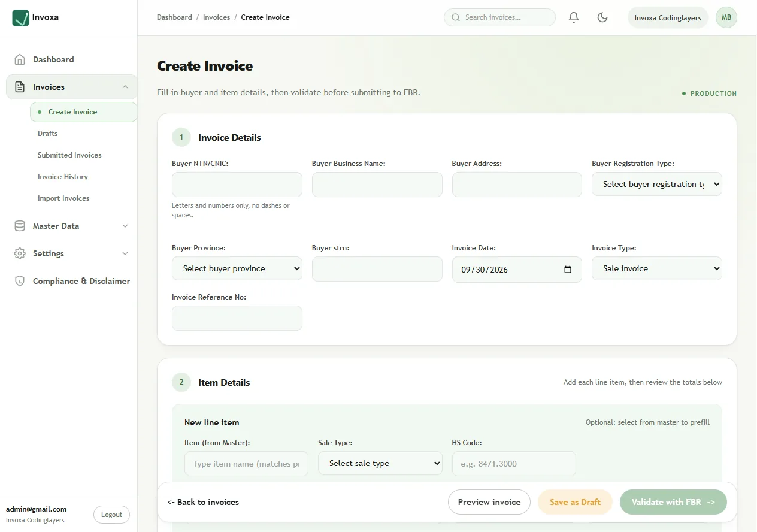Click the search magnifier icon
The height and width of the screenshot is (532, 757).
click(456, 17)
